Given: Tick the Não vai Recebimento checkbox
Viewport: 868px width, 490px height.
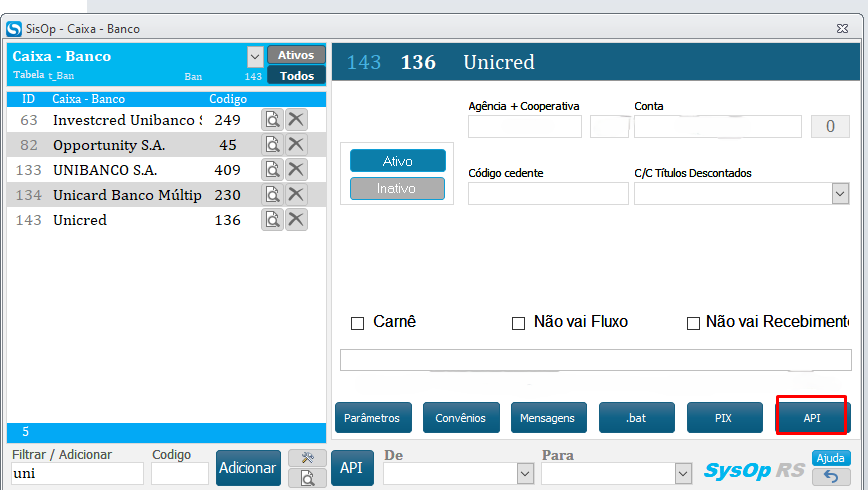Looking at the screenshot, I should click(x=692, y=323).
